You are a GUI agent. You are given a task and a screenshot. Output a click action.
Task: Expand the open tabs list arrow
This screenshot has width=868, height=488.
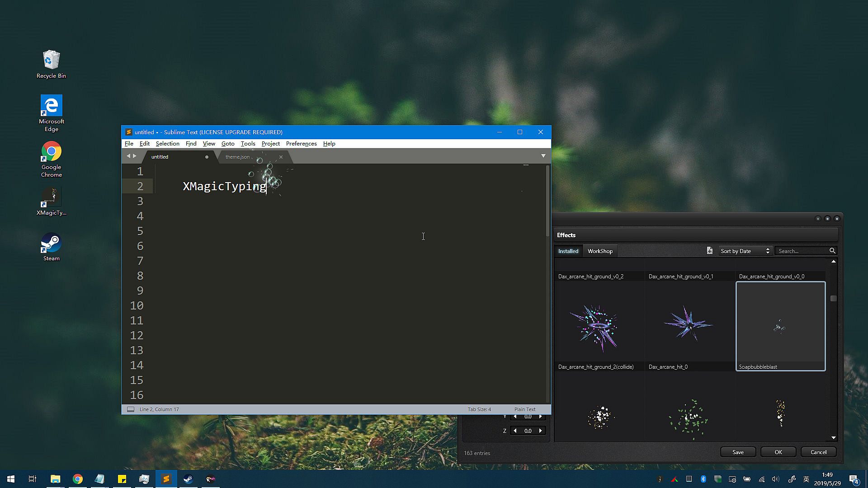point(543,156)
